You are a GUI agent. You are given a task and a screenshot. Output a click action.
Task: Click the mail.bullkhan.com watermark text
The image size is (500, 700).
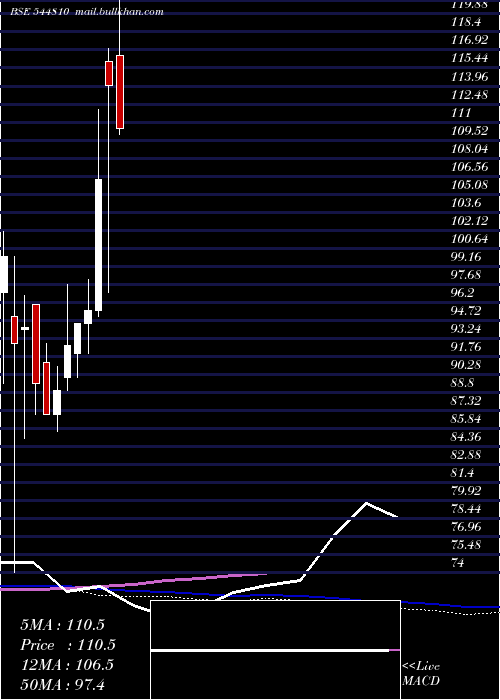[119, 12]
